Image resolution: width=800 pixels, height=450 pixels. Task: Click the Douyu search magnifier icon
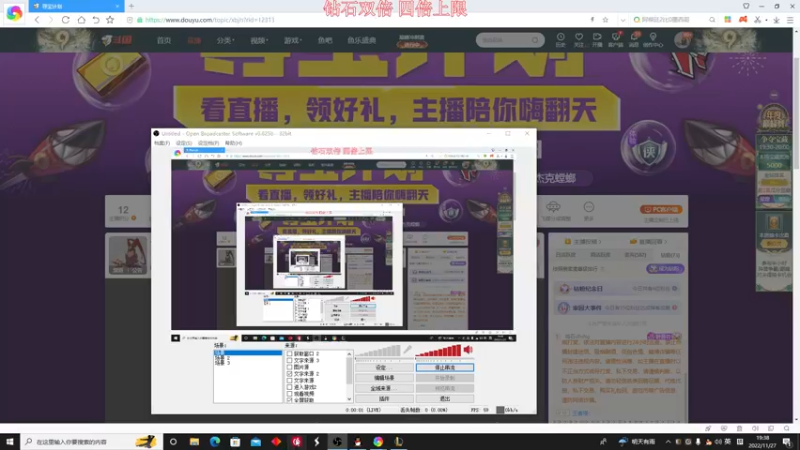[535, 40]
